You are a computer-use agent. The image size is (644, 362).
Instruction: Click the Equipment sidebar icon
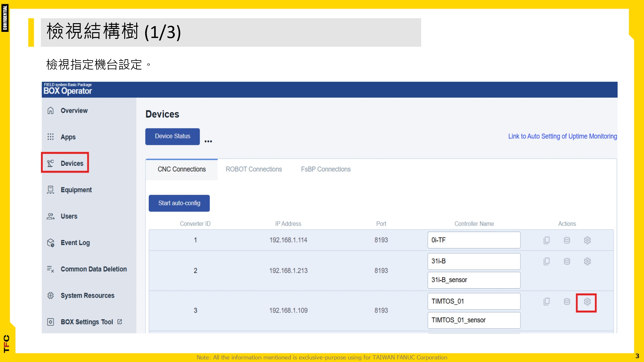pyautogui.click(x=51, y=190)
